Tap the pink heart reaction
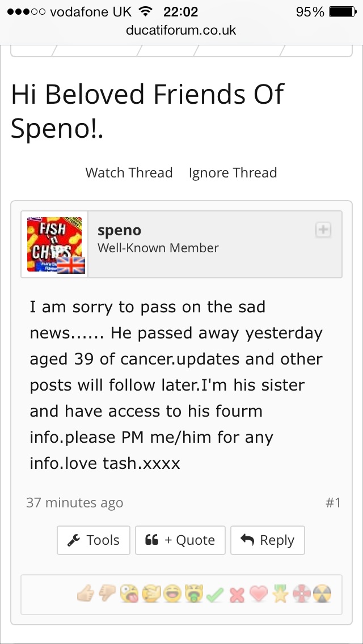The image size is (363, 644). (258, 594)
